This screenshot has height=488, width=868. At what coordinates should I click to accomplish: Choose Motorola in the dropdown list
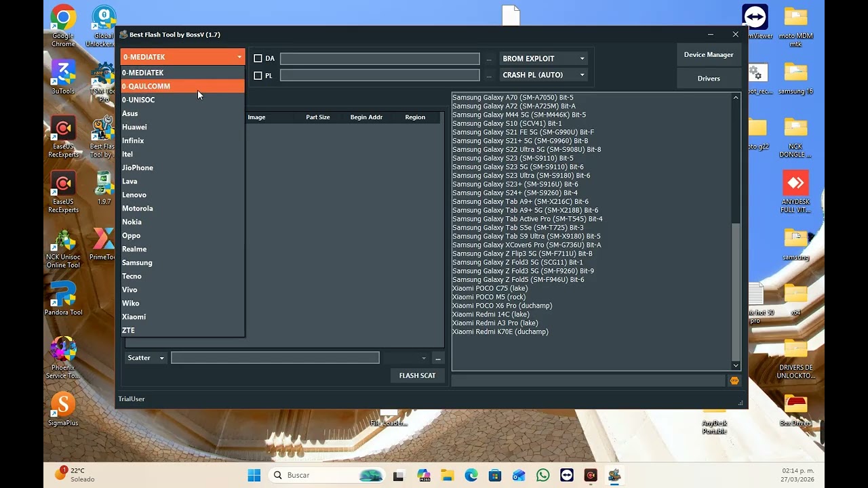click(x=182, y=208)
